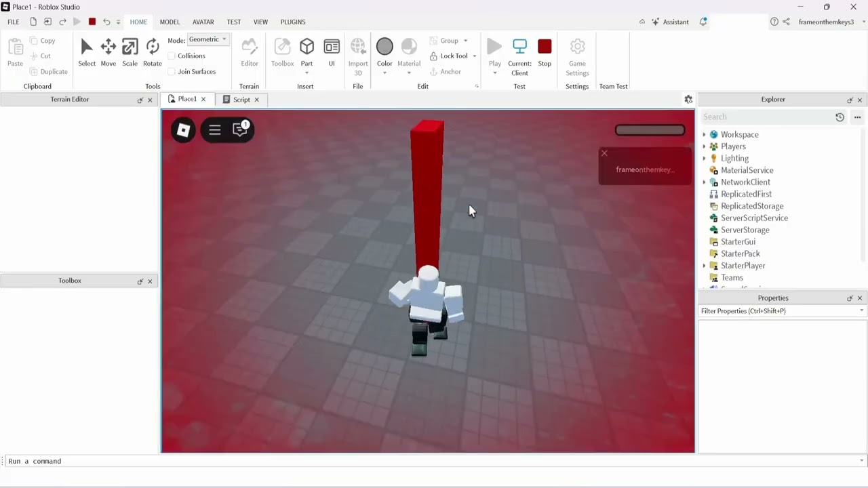Open the in-game chat bubble
The image size is (868, 488).
coord(241,129)
